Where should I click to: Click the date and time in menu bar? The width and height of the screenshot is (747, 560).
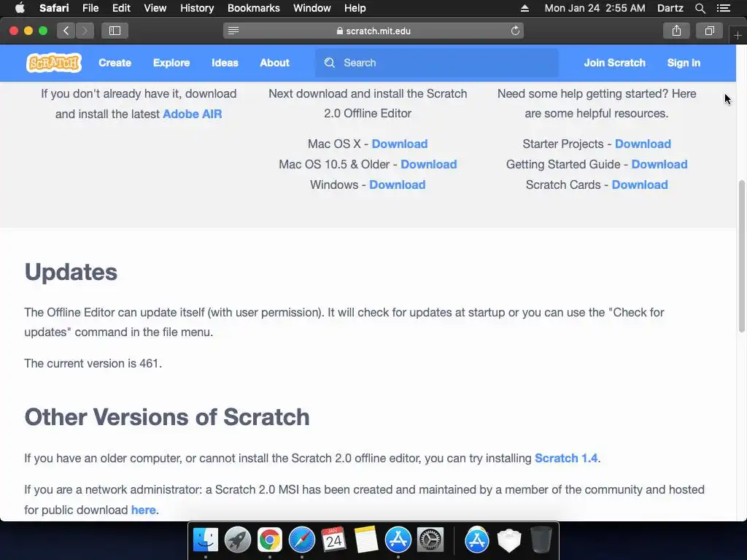point(595,8)
